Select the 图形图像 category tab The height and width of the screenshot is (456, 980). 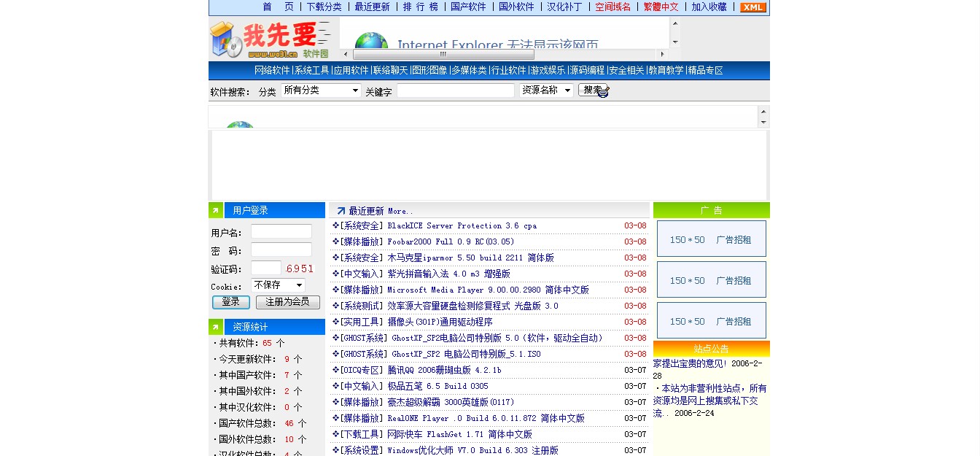click(x=429, y=71)
